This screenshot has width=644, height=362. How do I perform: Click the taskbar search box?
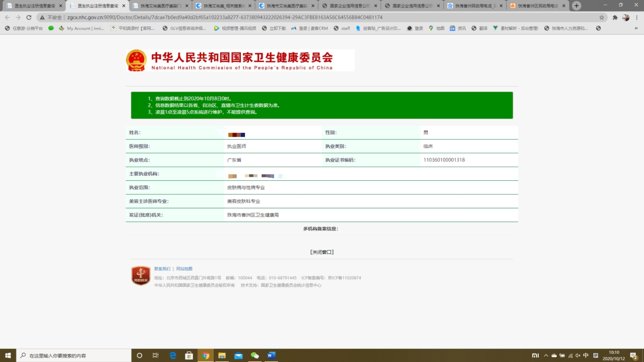(74, 355)
